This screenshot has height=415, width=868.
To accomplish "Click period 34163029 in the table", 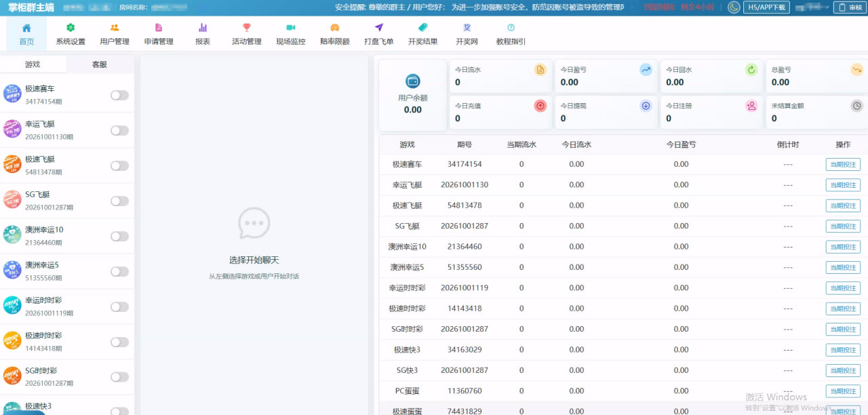I will tap(465, 350).
